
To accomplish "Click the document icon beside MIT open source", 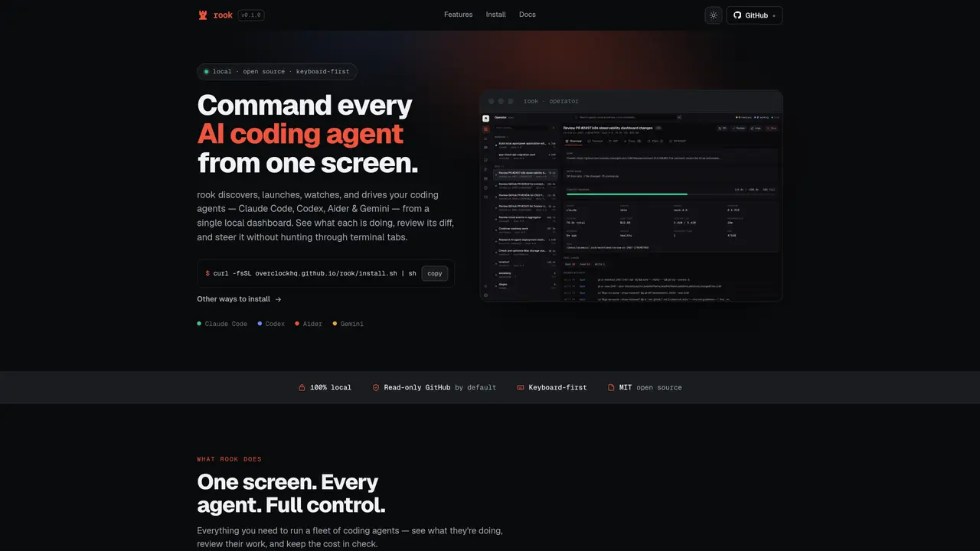I will tap(611, 388).
